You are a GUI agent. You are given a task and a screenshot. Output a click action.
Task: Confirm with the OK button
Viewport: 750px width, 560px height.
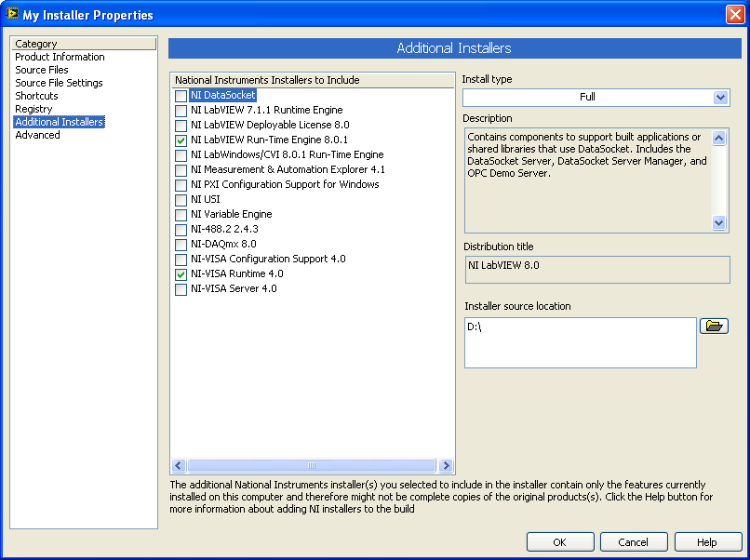click(560, 542)
